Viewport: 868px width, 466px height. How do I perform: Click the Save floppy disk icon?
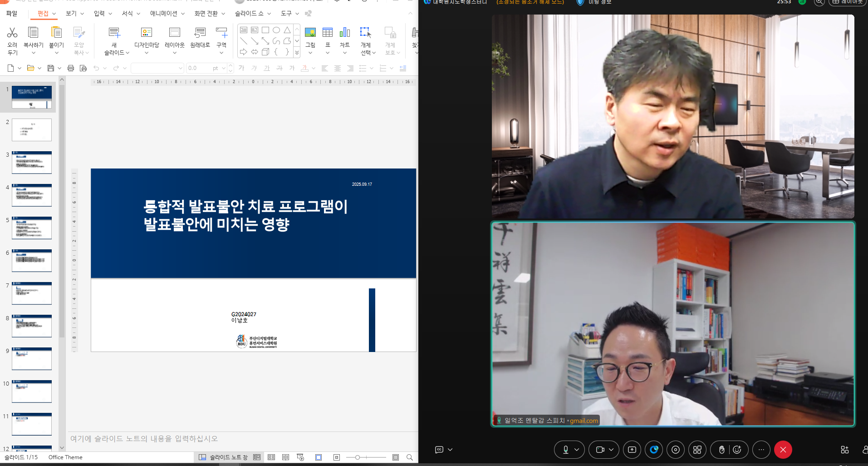click(51, 68)
